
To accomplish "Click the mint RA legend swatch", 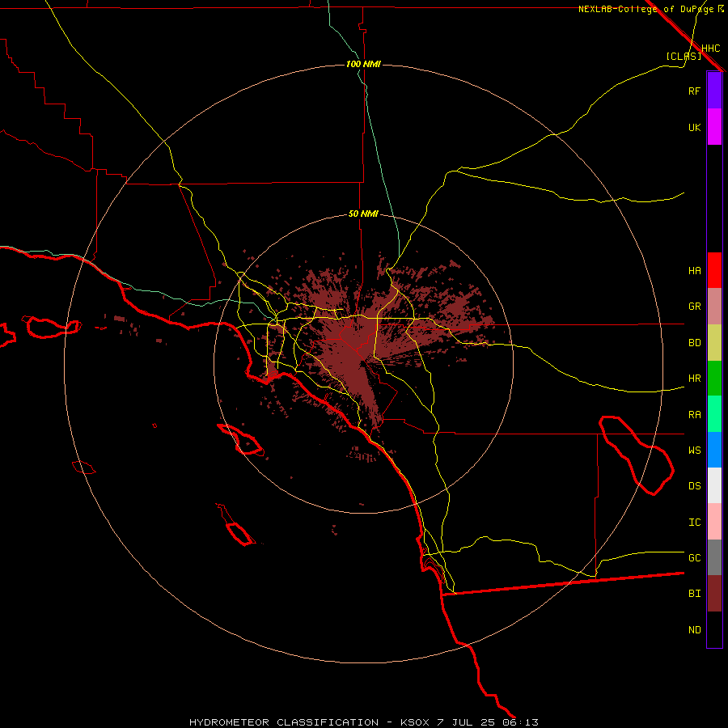I will 714,414.
